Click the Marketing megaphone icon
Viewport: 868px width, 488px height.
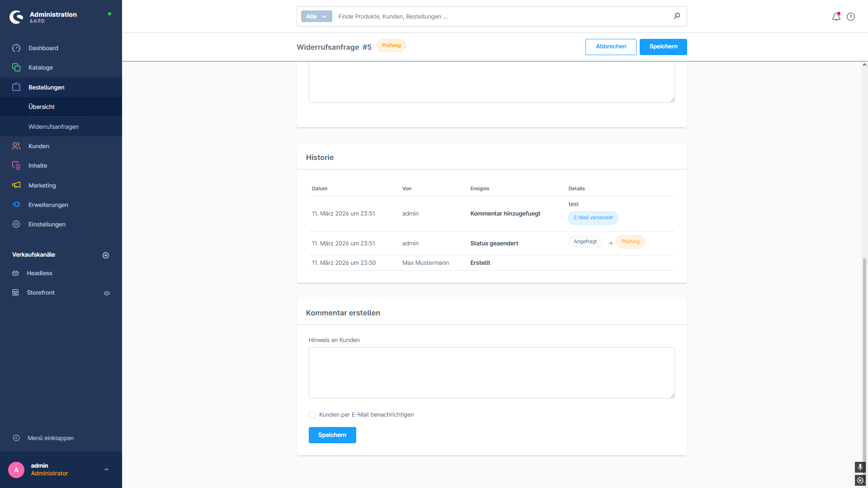pyautogui.click(x=16, y=185)
